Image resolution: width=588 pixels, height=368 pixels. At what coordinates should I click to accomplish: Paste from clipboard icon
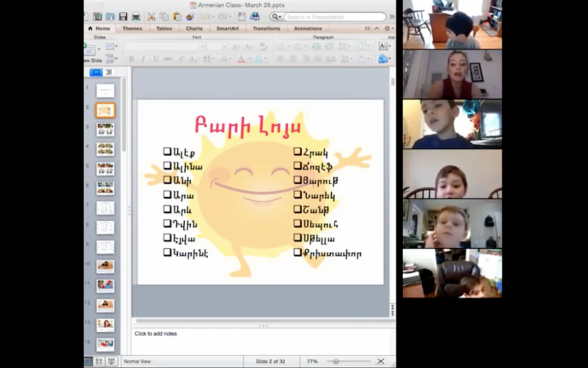(177, 17)
